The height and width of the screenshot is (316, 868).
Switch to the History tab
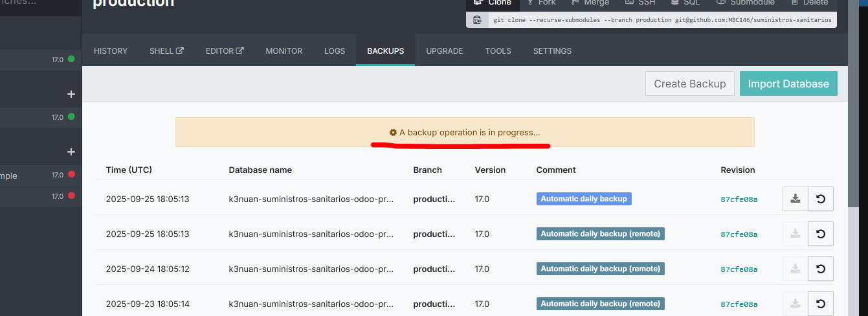[111, 51]
